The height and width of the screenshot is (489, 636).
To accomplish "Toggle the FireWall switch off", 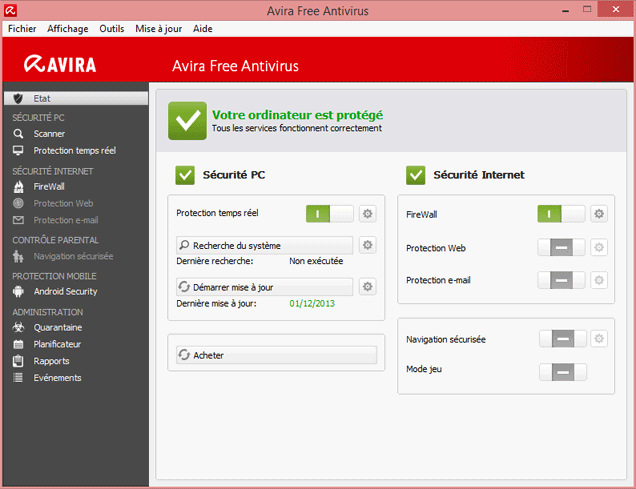I will (562, 213).
